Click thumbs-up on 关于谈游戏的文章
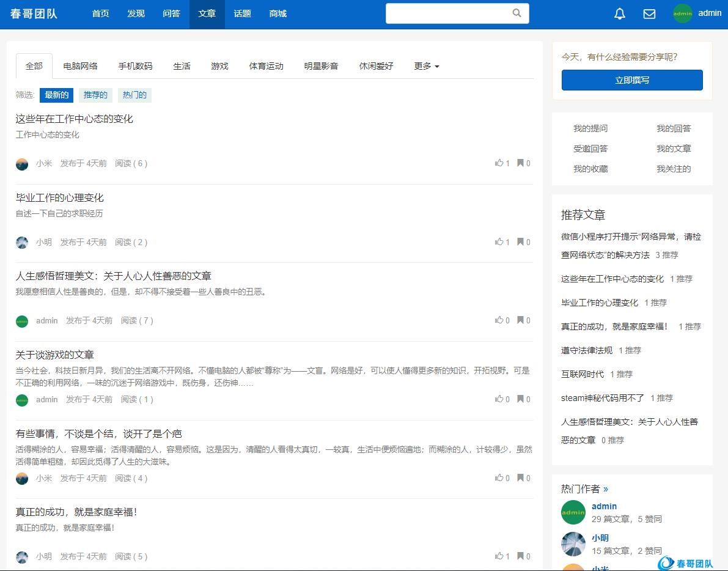 point(499,399)
